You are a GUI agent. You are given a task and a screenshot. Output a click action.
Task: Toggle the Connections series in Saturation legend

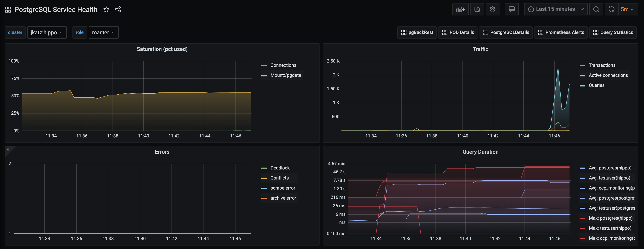pyautogui.click(x=283, y=65)
